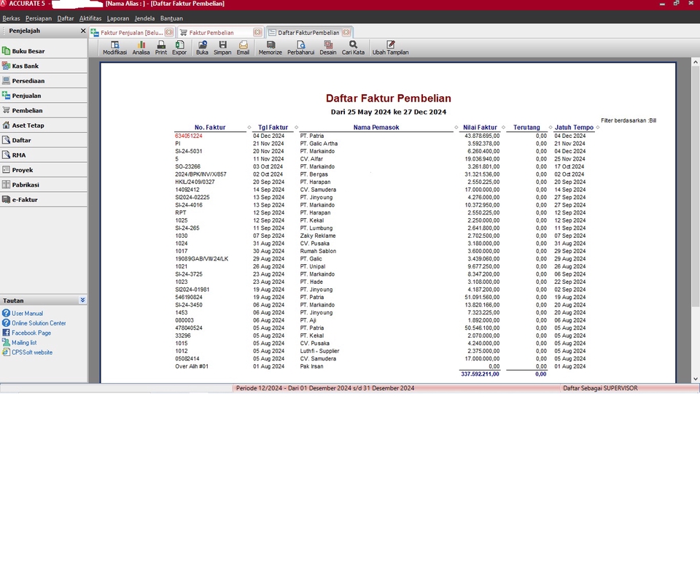Screen dimensions: 700x588
Task: Collapse the Tautan panel chevron
Action: [x=82, y=300]
